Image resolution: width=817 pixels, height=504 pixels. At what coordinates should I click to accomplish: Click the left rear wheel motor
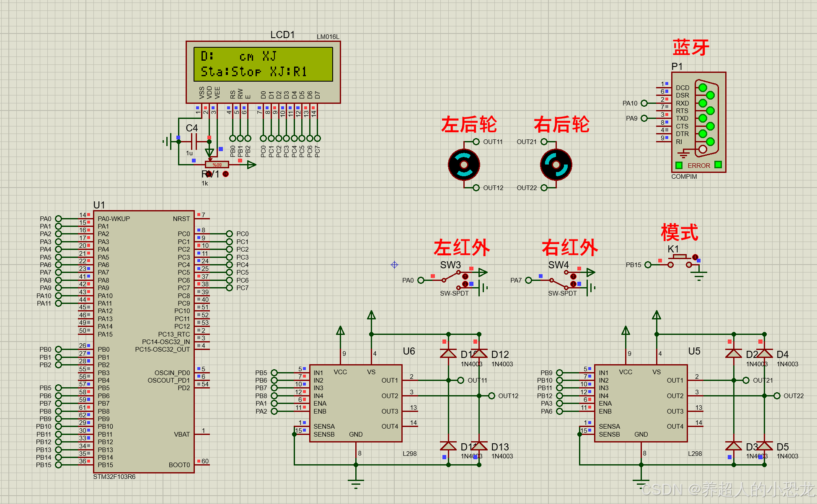[x=464, y=165]
